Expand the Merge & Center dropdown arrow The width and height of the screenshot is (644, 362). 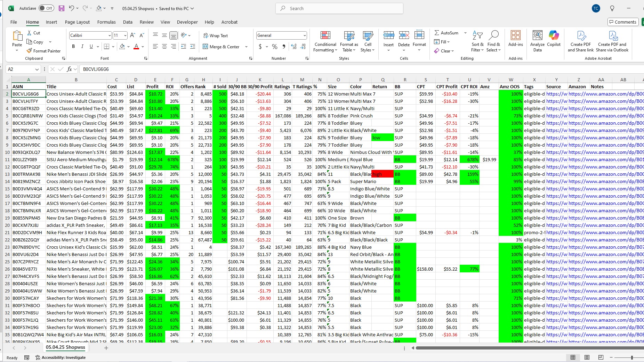click(246, 47)
